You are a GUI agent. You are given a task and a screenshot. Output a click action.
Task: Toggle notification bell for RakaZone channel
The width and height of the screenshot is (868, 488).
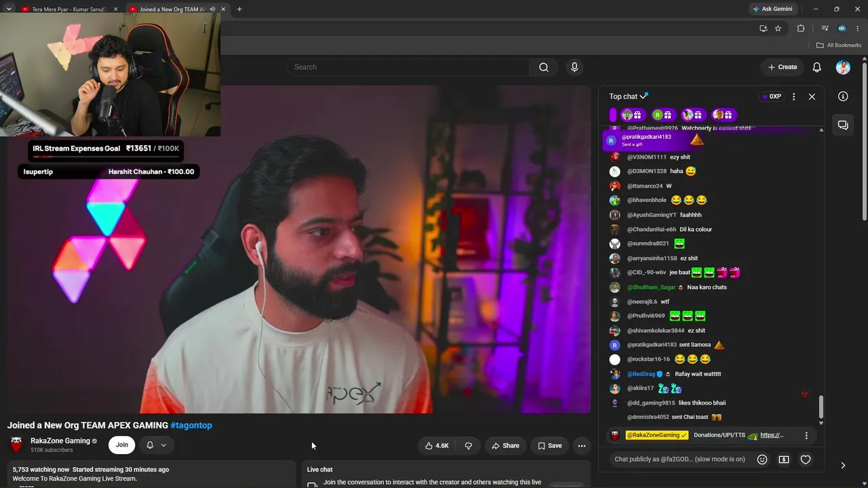[x=150, y=445]
